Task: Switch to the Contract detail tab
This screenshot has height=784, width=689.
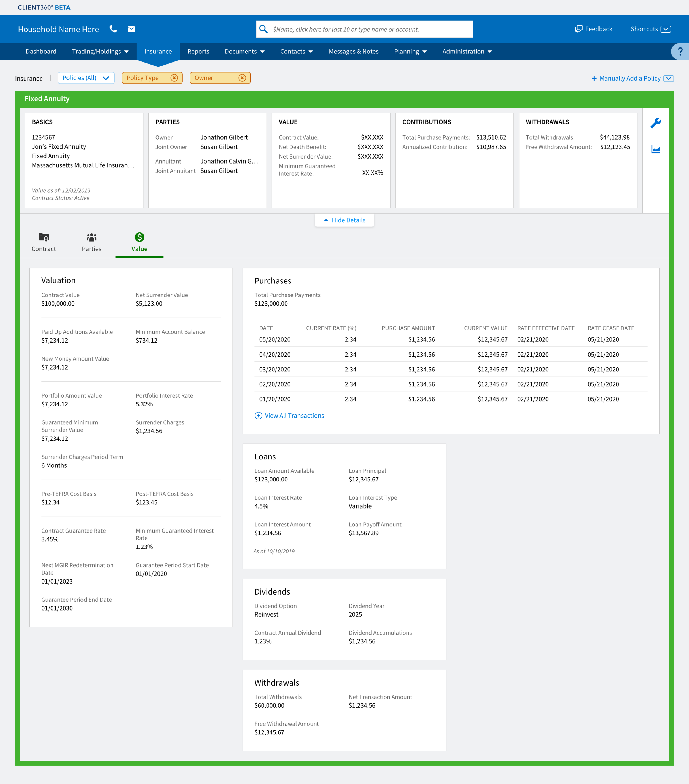Action: tap(44, 242)
